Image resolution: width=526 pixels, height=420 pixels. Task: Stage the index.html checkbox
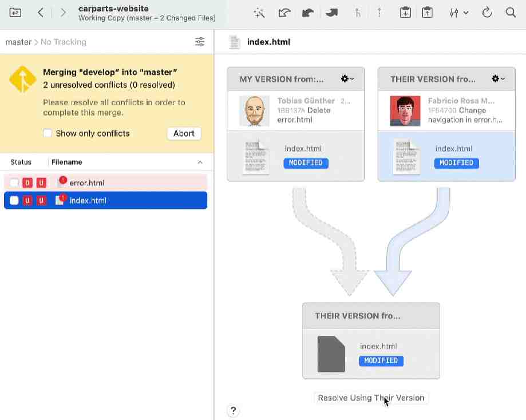pos(14,200)
